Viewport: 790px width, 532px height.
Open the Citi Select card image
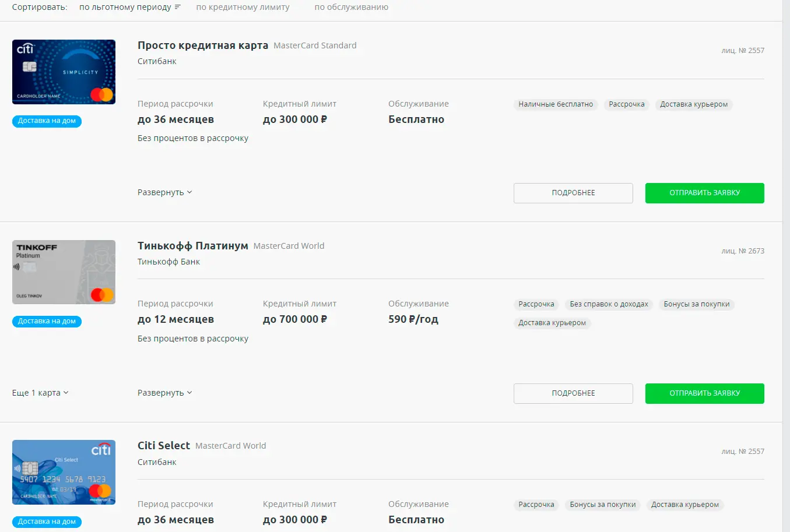pos(64,472)
